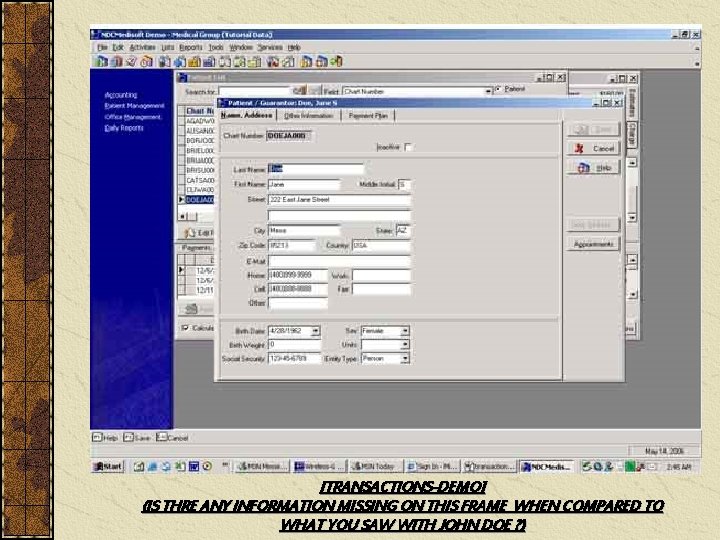The height and width of the screenshot is (540, 720).
Task: Click the Appointments button
Action: pos(594,244)
